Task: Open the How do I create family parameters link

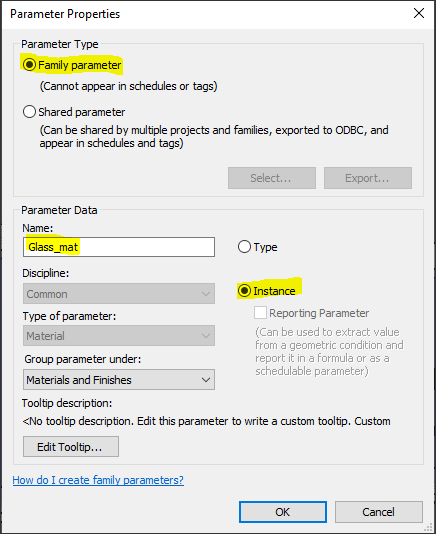Action: pos(98,480)
